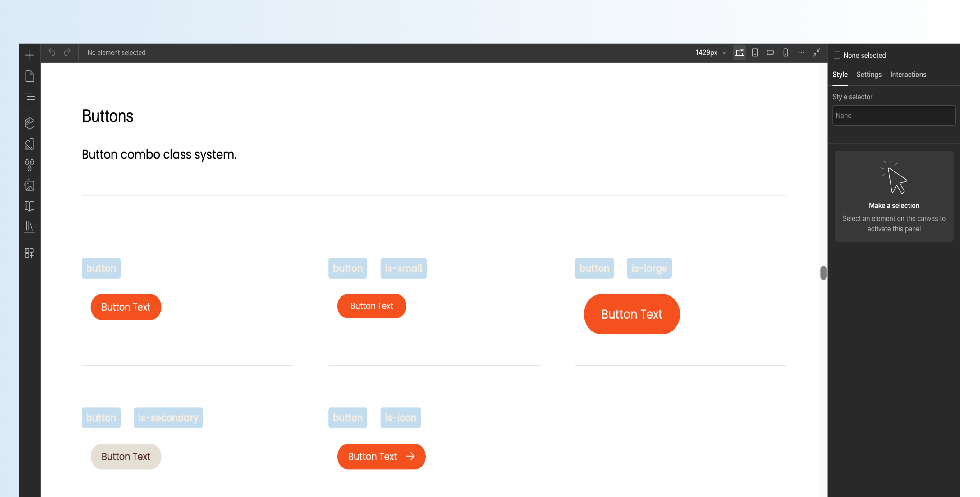Switch to the Settings tab

(x=869, y=75)
